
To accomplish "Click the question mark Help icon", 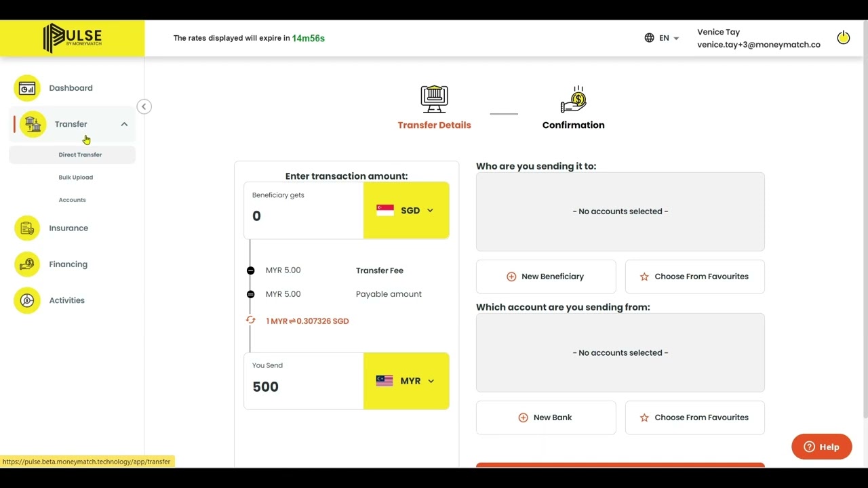I will click(809, 447).
